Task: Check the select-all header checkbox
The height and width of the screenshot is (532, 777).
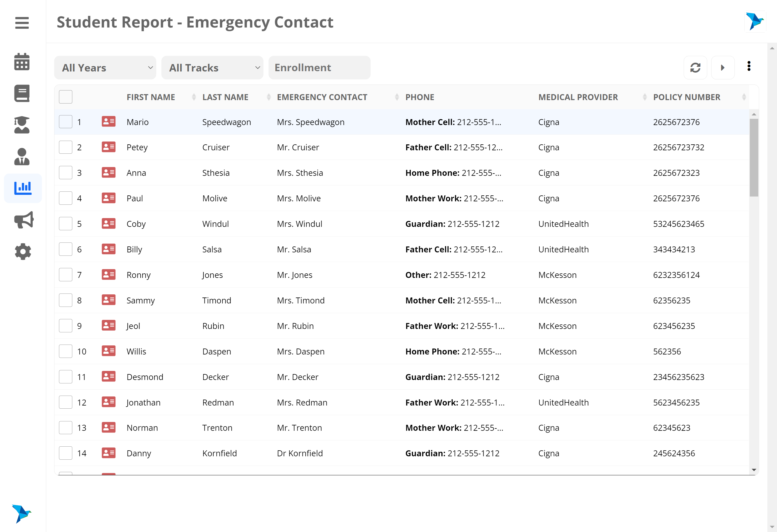Action: tap(66, 97)
